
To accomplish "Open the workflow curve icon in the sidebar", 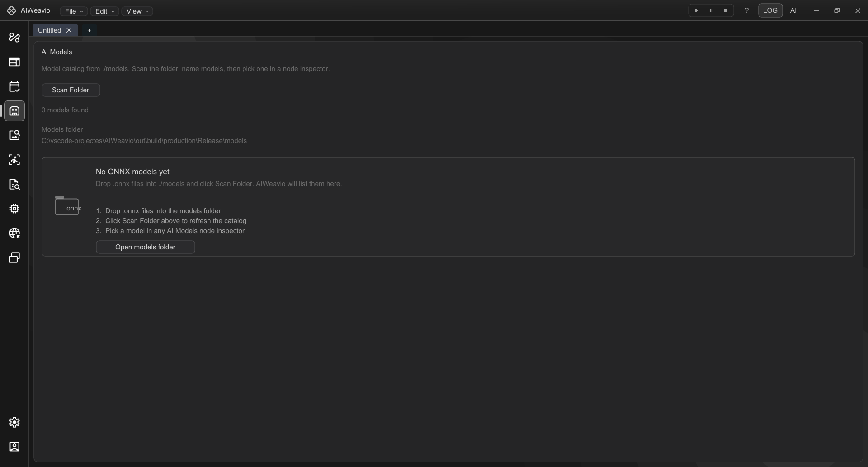I will pos(14,38).
